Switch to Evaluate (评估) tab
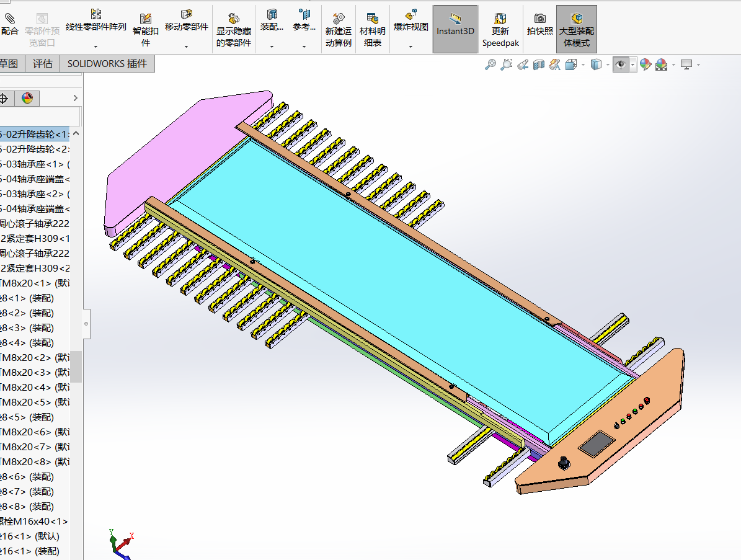The width and height of the screenshot is (741, 560). (43, 64)
